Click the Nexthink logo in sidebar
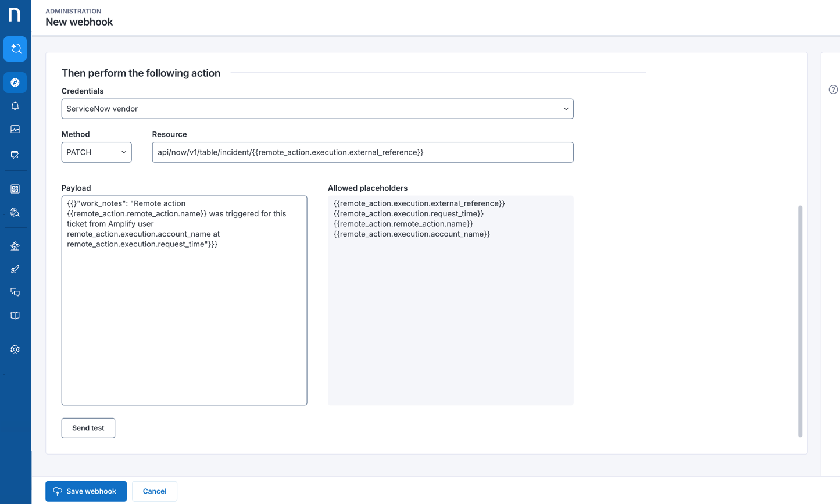Image resolution: width=840 pixels, height=504 pixels. [x=15, y=15]
